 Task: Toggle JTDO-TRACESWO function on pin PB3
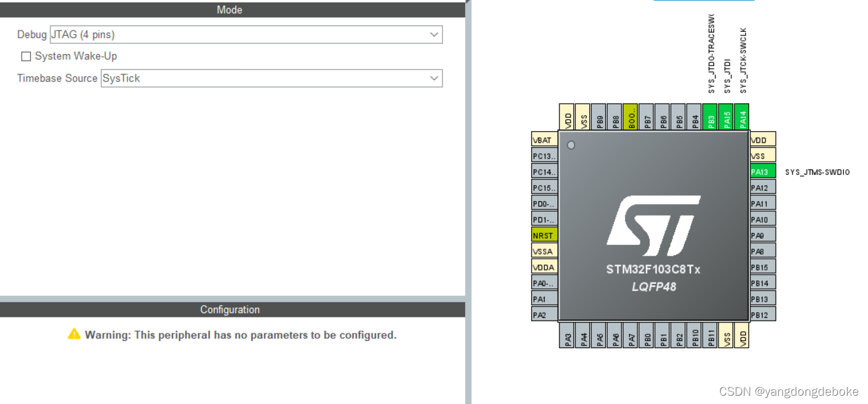tap(711, 117)
